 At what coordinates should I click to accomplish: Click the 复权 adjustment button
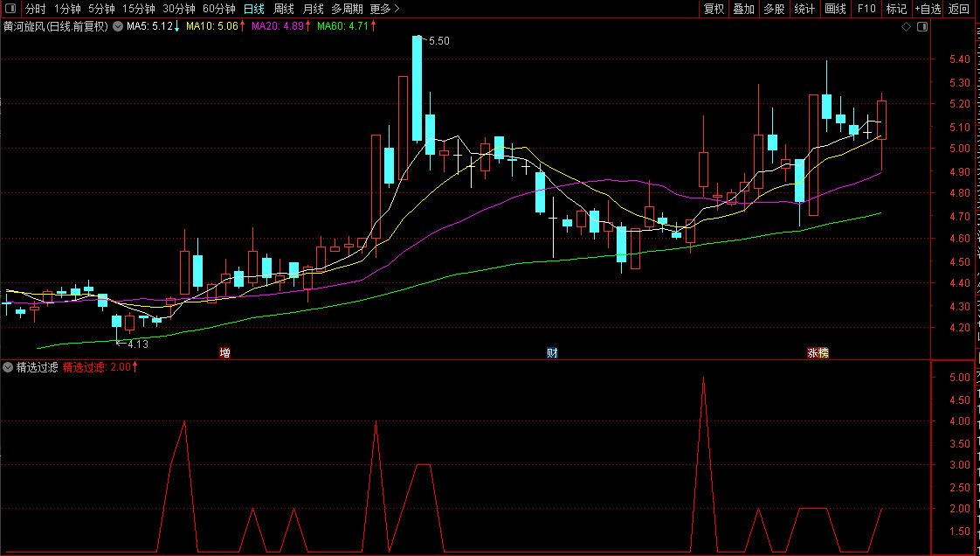714,9
